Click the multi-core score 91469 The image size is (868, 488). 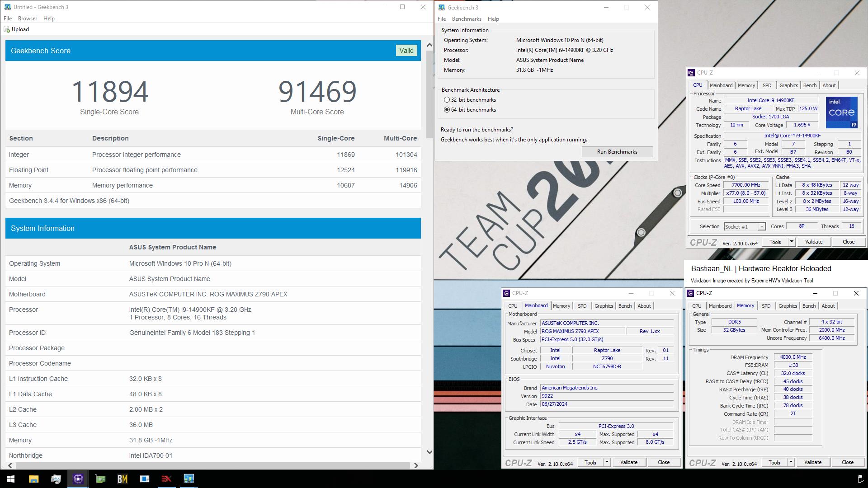(x=317, y=91)
